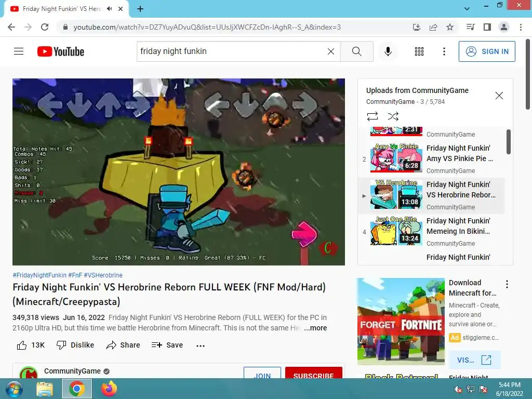Click the SIGN IN button

[487, 51]
